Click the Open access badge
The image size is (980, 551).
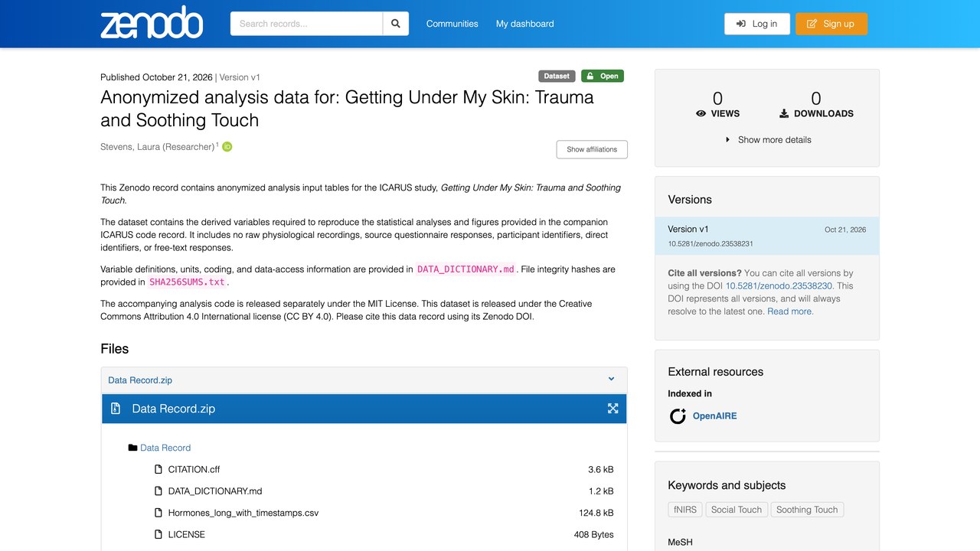coord(603,76)
